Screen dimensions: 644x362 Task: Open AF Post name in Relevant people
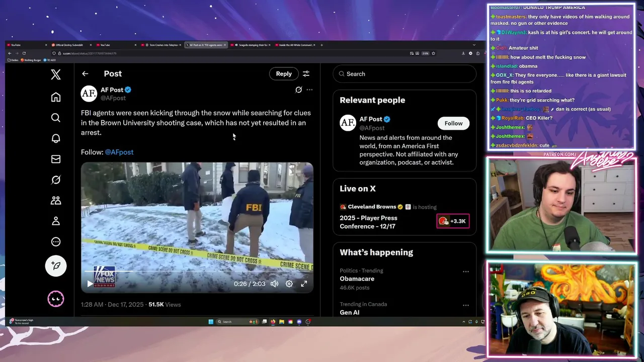coord(371,119)
